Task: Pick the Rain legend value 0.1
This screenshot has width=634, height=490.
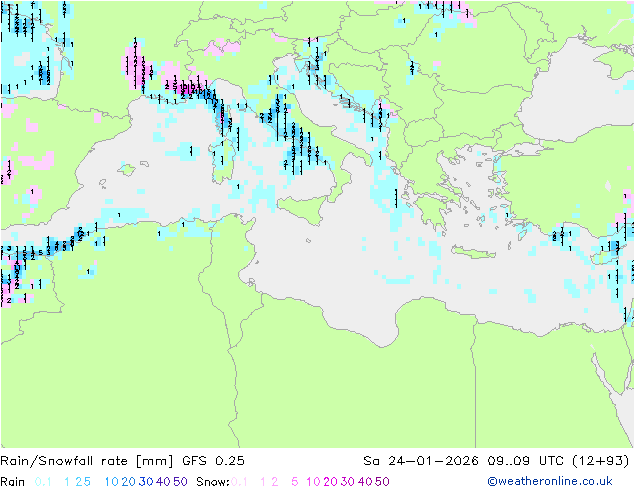Action: coord(43,482)
